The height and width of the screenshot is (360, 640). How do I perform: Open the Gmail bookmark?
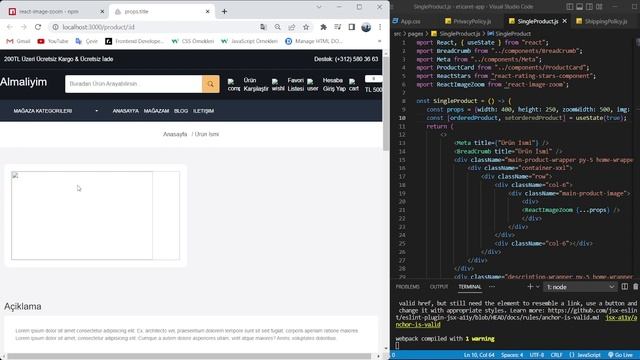pos(18,41)
